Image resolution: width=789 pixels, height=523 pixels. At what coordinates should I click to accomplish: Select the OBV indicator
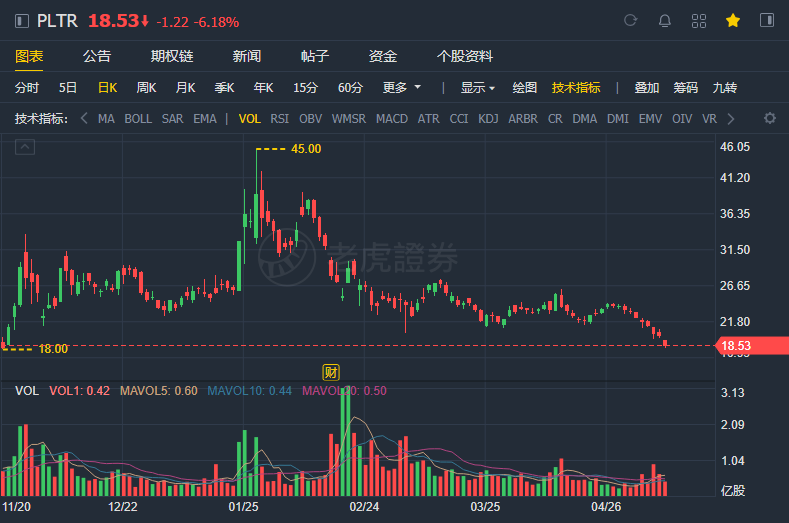310,119
